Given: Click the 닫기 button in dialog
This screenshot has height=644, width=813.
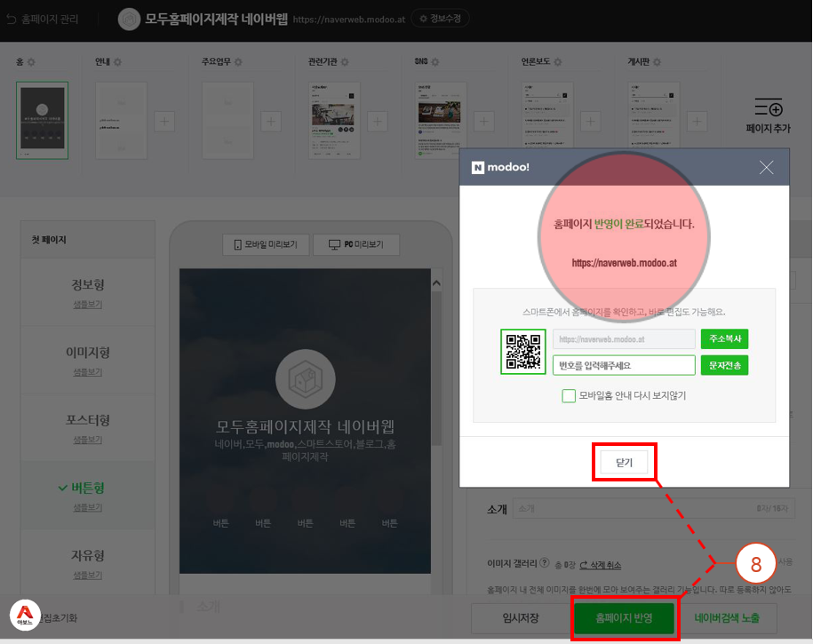Looking at the screenshot, I should [x=625, y=462].
